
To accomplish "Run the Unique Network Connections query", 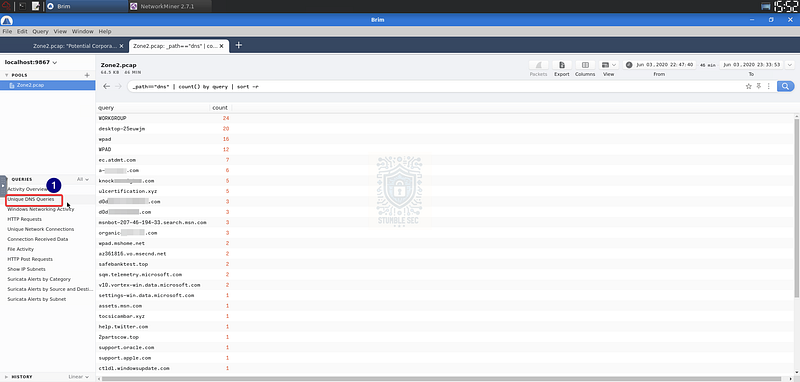I will [40, 230].
